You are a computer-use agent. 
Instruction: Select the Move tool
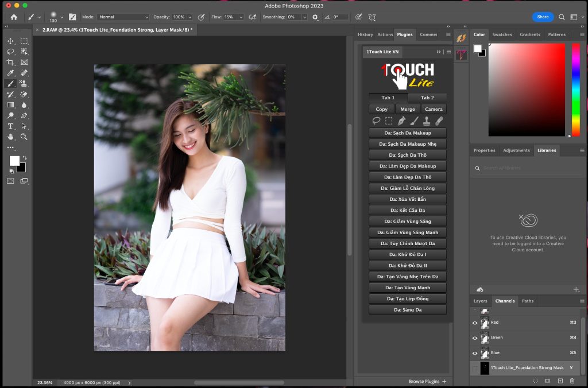click(10, 41)
